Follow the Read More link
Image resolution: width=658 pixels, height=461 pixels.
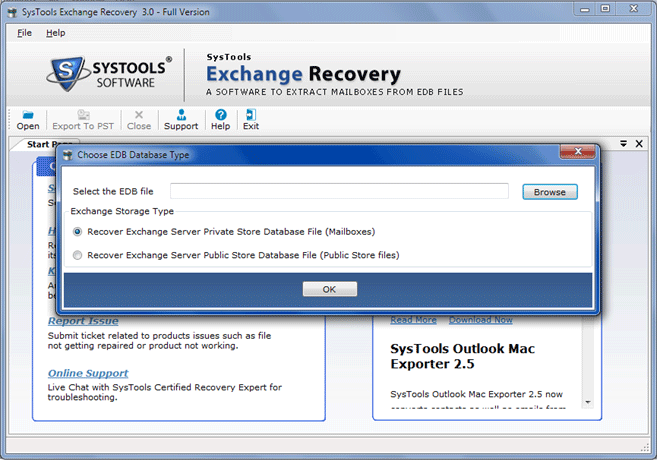click(x=413, y=320)
